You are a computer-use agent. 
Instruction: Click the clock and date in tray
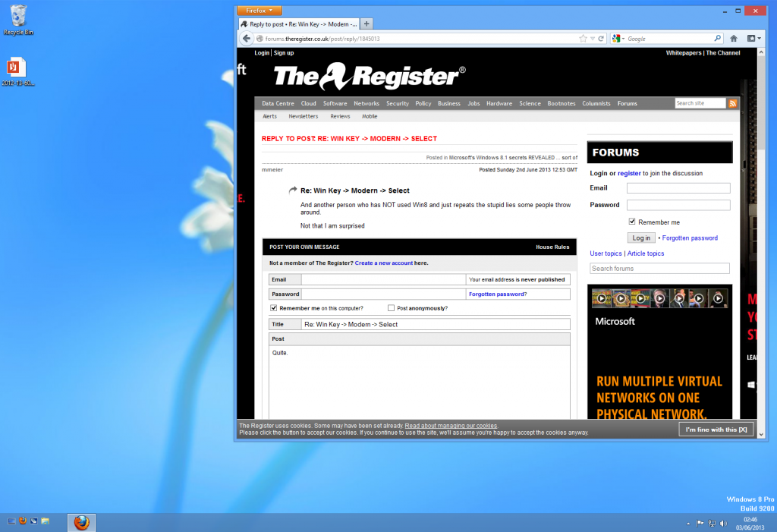point(750,523)
